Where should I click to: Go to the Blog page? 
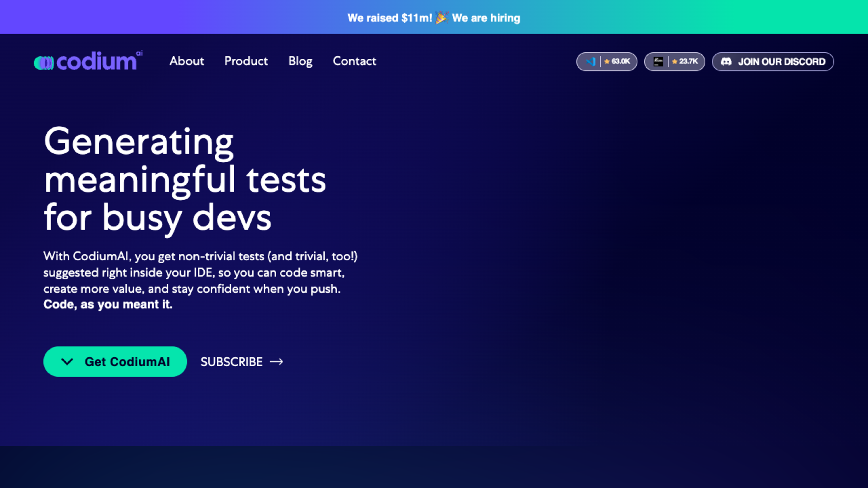[x=300, y=62]
